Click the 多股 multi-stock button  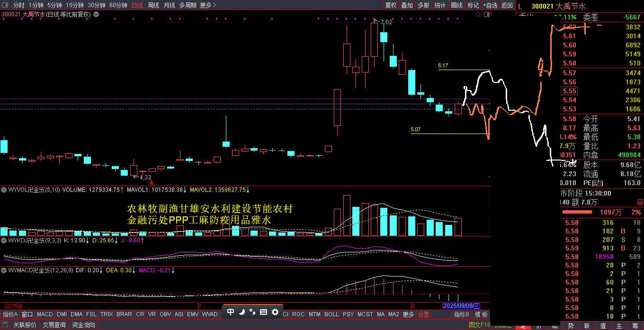point(423,5)
